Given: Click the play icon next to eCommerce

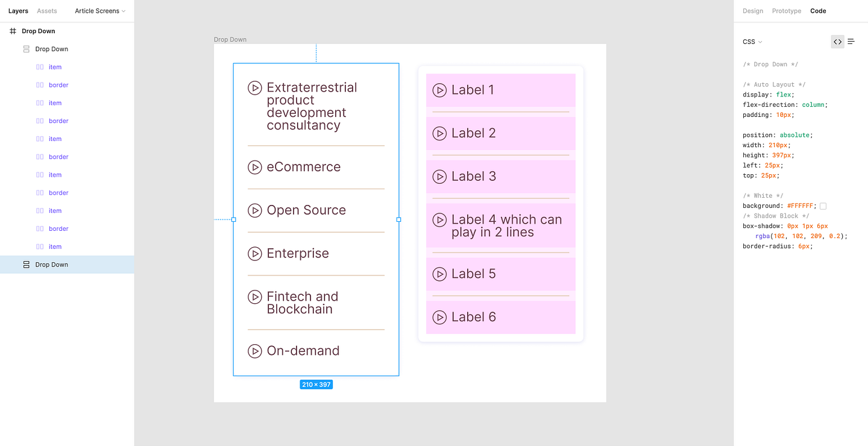Looking at the screenshot, I should click(255, 167).
